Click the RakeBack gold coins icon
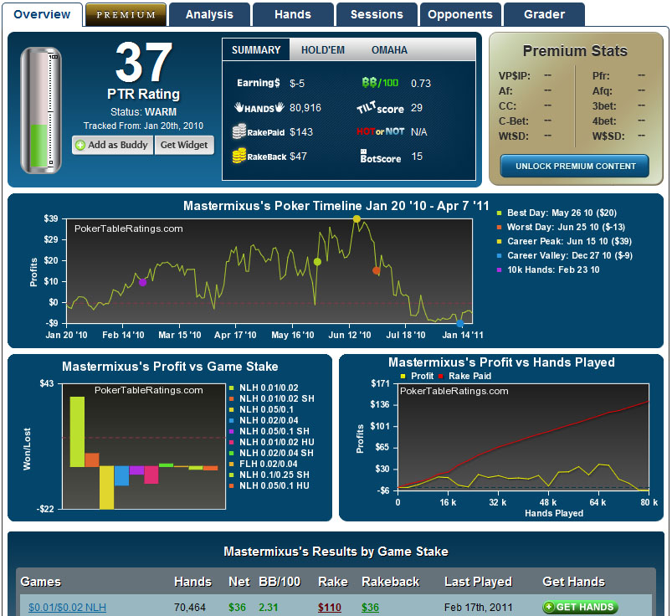 click(239, 156)
